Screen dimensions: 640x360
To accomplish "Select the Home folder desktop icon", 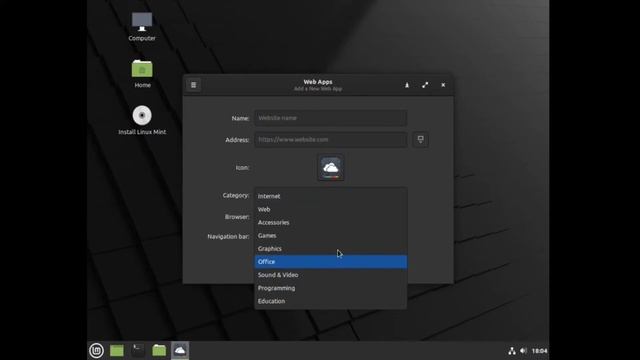I will coord(142,74).
